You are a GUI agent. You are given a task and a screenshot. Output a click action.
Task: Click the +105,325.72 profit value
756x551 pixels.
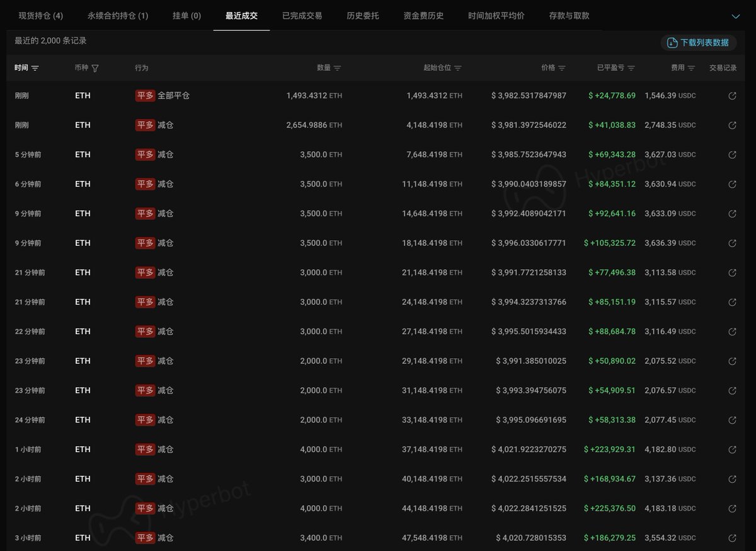click(x=609, y=243)
